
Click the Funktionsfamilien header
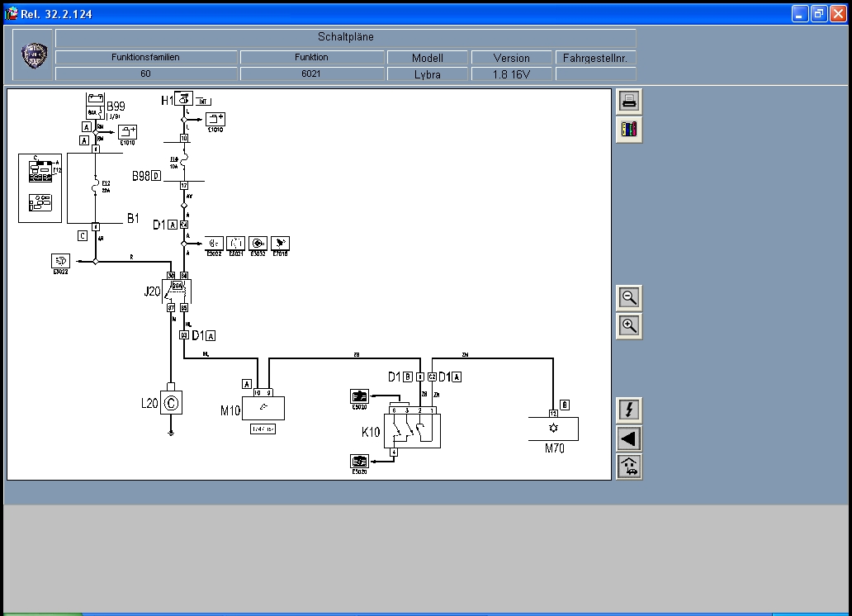point(145,57)
